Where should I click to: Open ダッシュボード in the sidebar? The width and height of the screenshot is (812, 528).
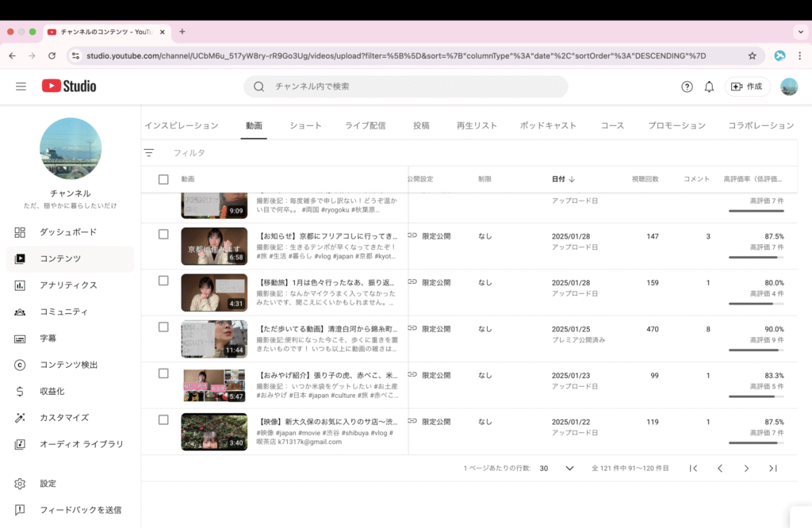point(68,232)
